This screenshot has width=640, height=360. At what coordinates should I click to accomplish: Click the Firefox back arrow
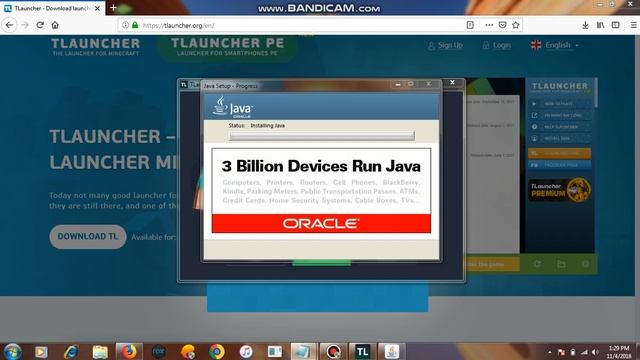[9, 25]
